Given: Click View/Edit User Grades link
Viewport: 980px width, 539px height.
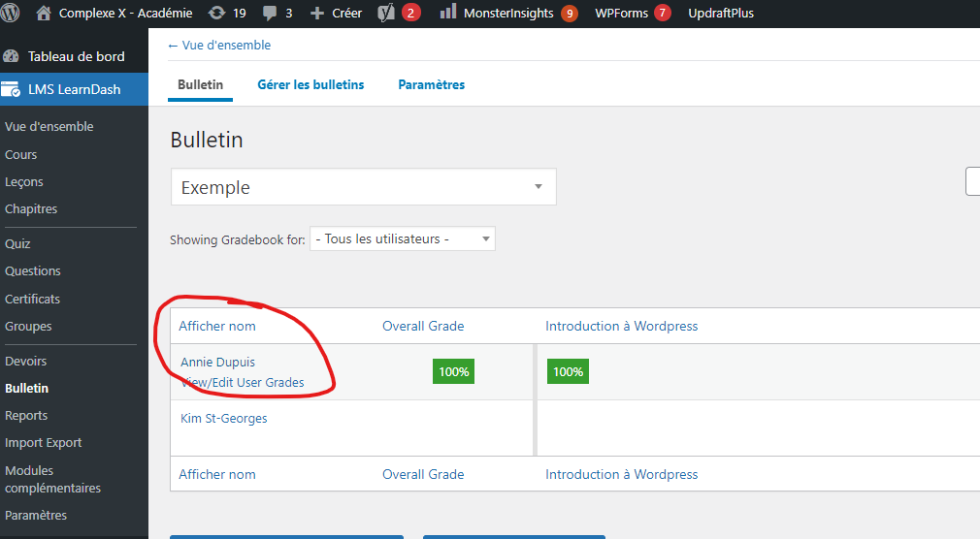Looking at the screenshot, I should click(x=243, y=382).
